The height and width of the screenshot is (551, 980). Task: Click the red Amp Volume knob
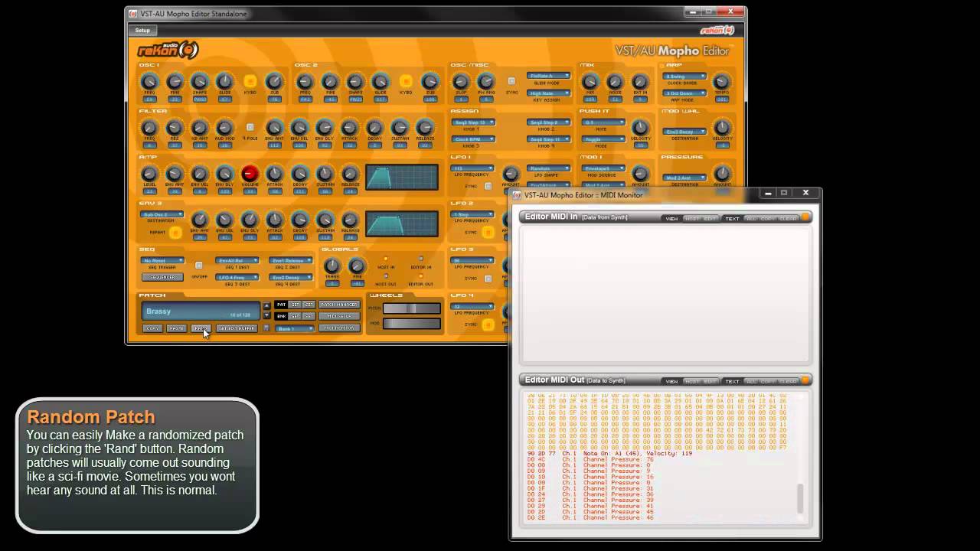click(x=250, y=174)
